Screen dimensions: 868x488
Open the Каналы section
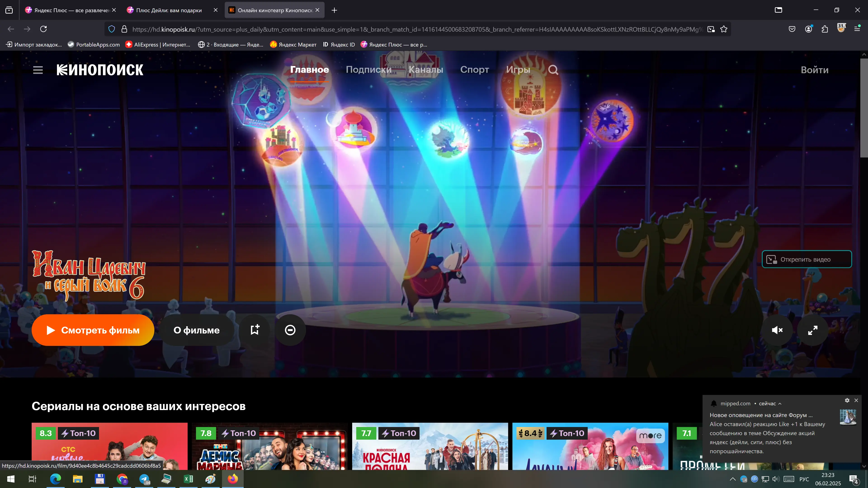coord(426,70)
